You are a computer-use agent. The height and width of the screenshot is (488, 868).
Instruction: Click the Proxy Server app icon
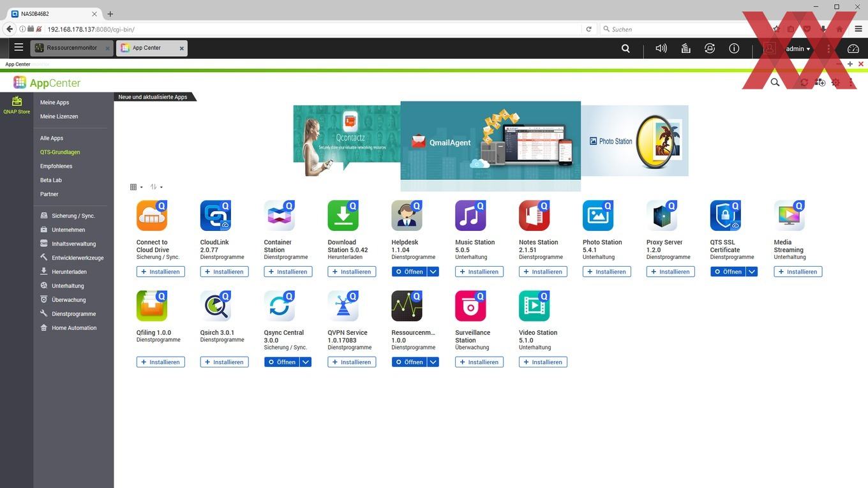pos(662,216)
